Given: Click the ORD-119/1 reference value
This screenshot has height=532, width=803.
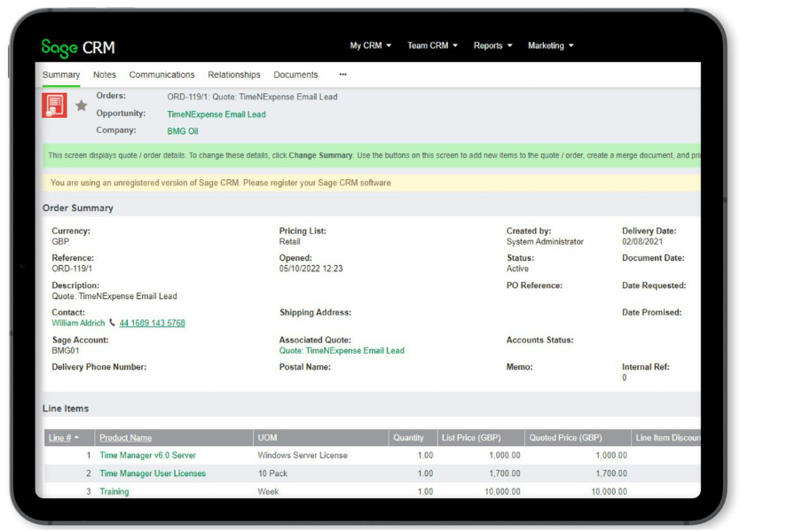Looking at the screenshot, I should [x=72, y=269].
